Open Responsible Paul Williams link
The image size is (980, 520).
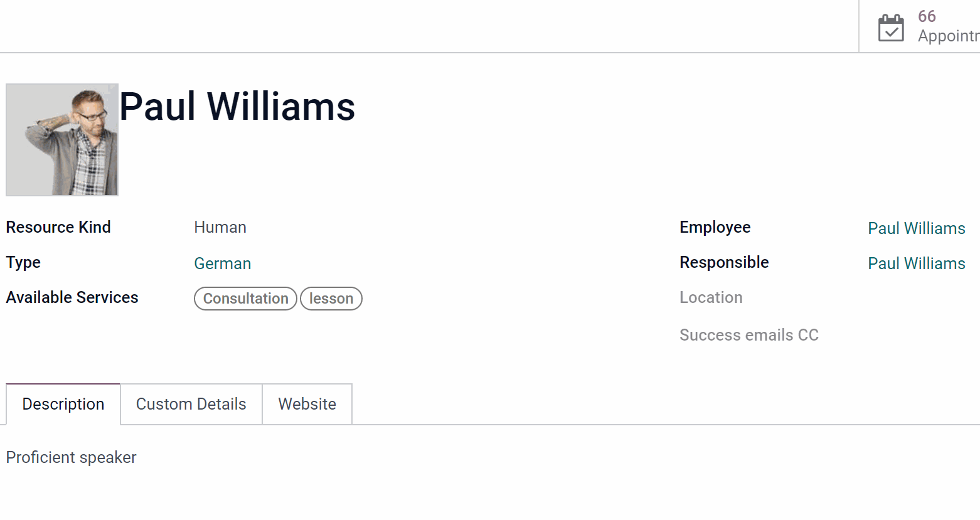pos(917,263)
